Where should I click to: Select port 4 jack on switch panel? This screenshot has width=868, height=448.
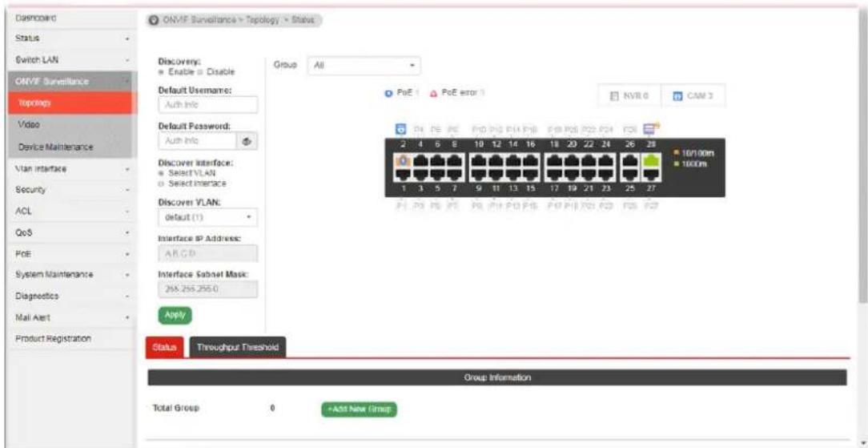coord(421,160)
